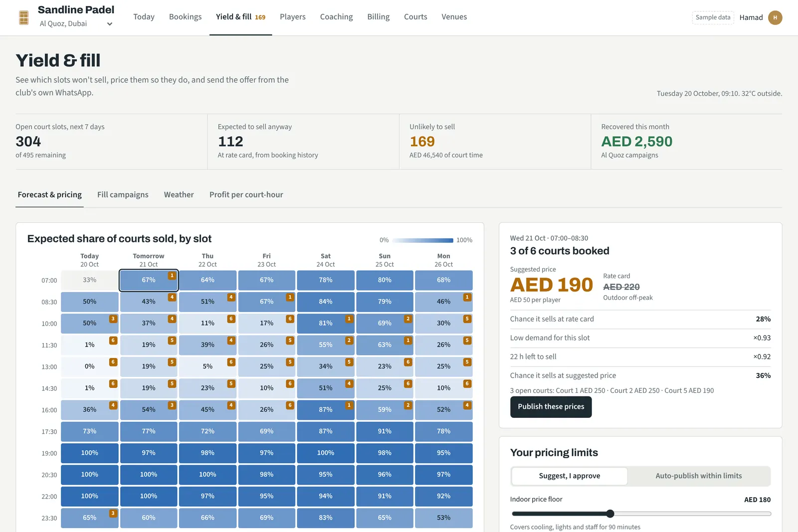Go to the Venues page
798x532 pixels.
pyautogui.click(x=454, y=17)
